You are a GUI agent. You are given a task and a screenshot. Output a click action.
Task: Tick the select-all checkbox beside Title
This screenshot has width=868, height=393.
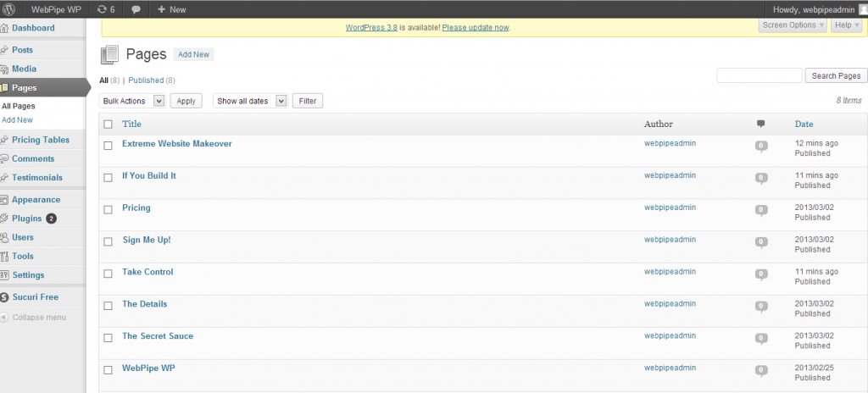(x=108, y=125)
